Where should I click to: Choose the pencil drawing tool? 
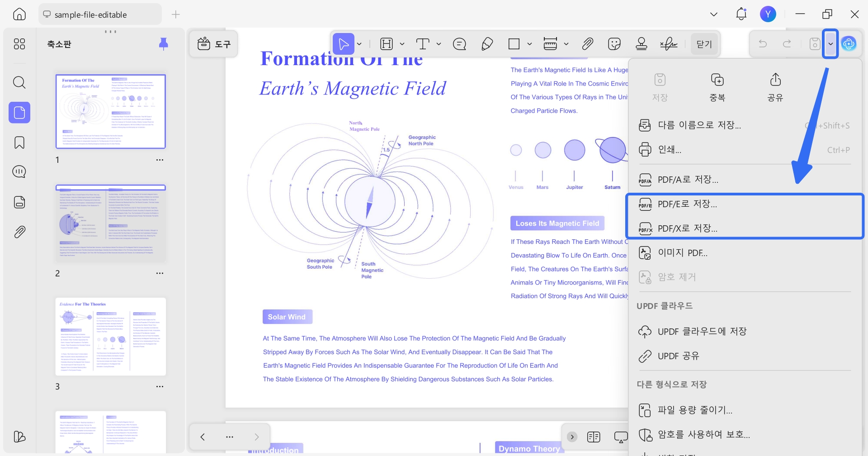(x=487, y=44)
